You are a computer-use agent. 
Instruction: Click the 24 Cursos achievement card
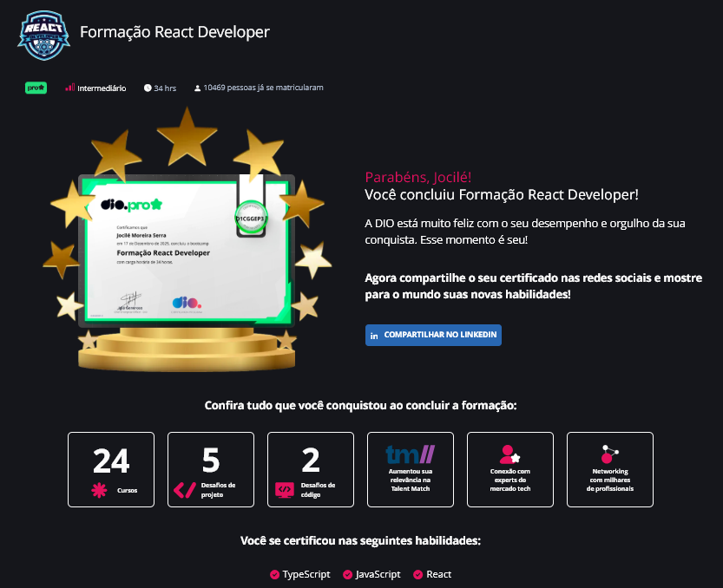coord(110,469)
